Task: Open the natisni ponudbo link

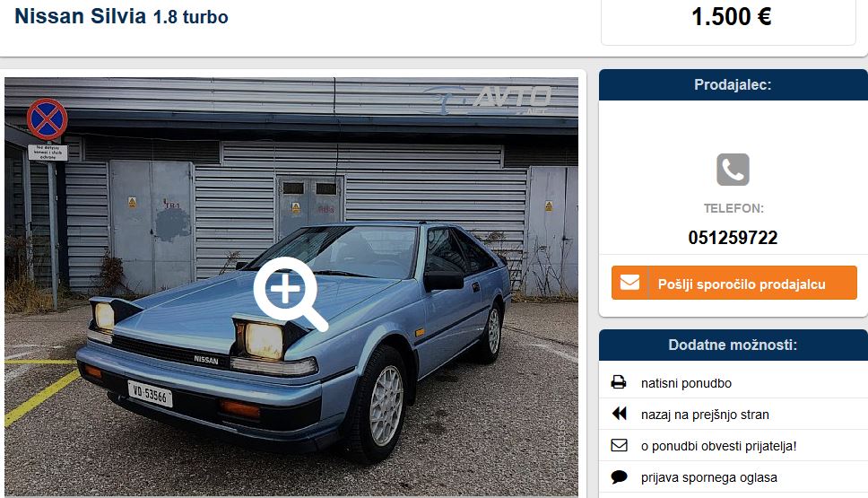Action: pyautogui.click(x=686, y=383)
